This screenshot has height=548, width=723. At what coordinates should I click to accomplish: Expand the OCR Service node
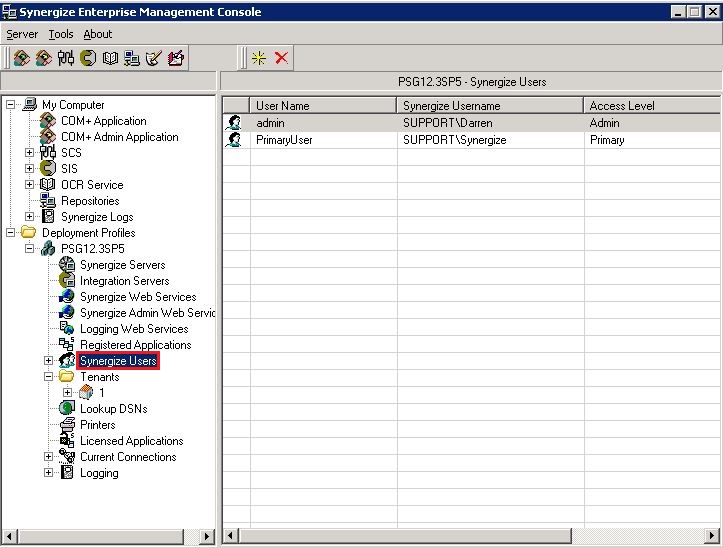click(x=30, y=185)
